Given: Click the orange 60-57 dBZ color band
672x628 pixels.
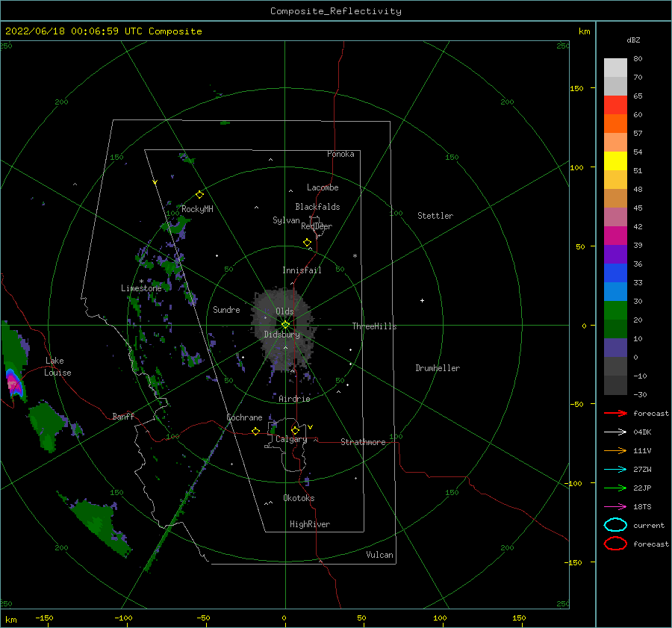Looking at the screenshot, I should tap(615, 124).
